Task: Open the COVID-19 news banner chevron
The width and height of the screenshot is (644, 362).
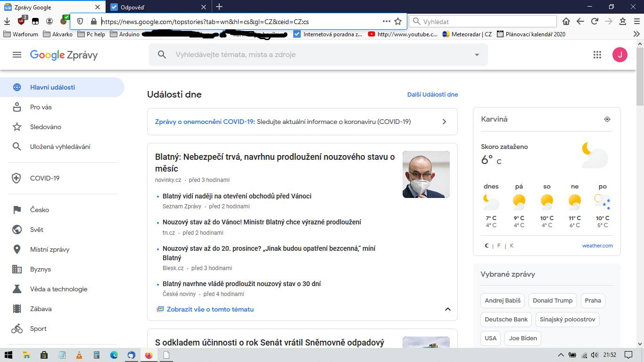Action: click(444, 122)
